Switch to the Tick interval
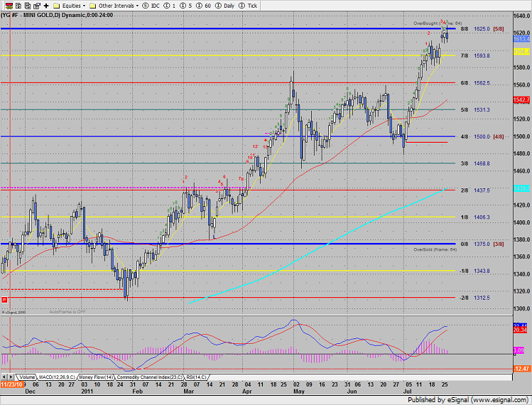This screenshot has width=532, height=405. (248, 6)
